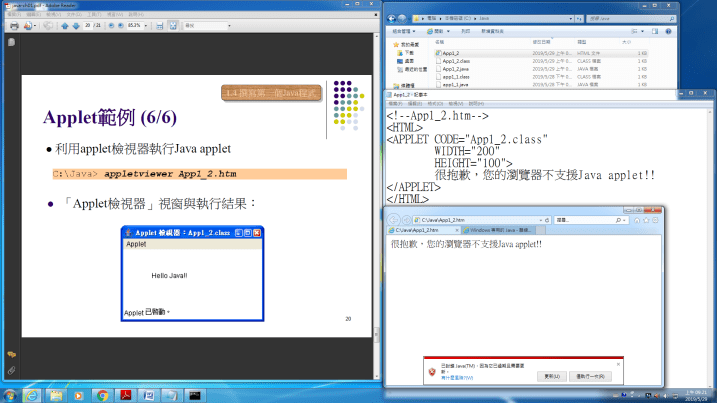717x403 pixels.
Task: Open the pages thumbnail panel icon
Action: 11,42
